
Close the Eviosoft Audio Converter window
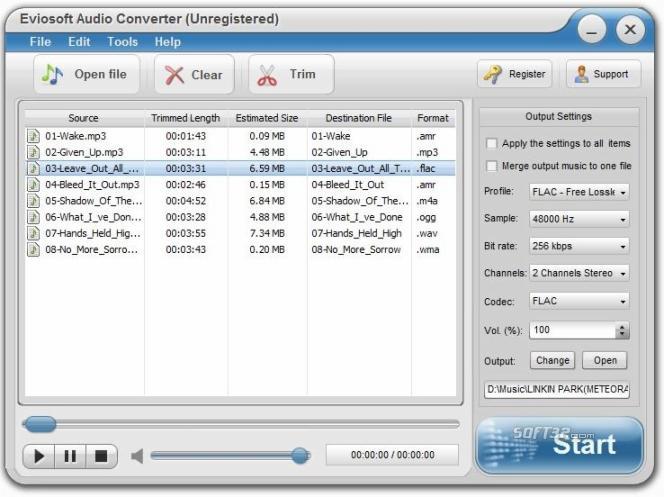click(x=630, y=29)
